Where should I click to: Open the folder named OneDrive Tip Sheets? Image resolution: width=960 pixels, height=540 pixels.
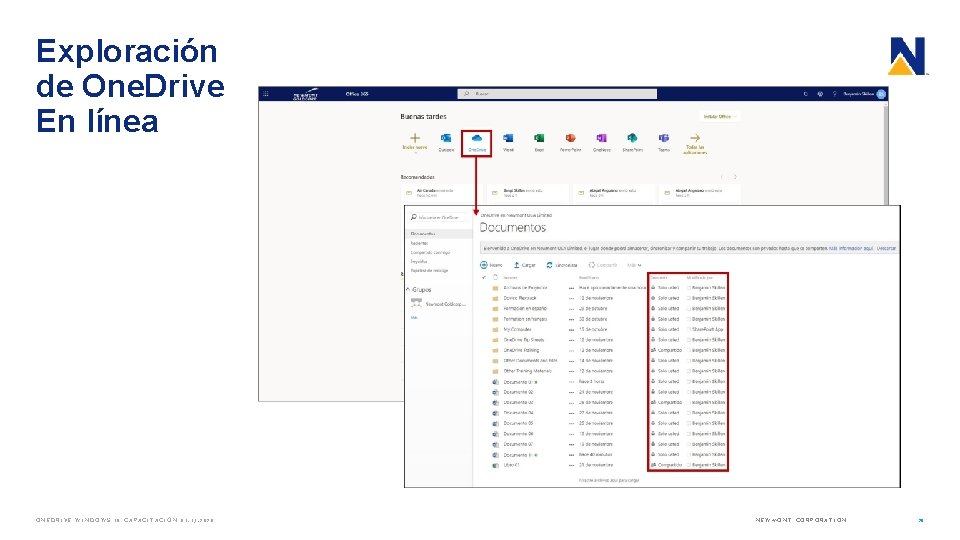523,340
